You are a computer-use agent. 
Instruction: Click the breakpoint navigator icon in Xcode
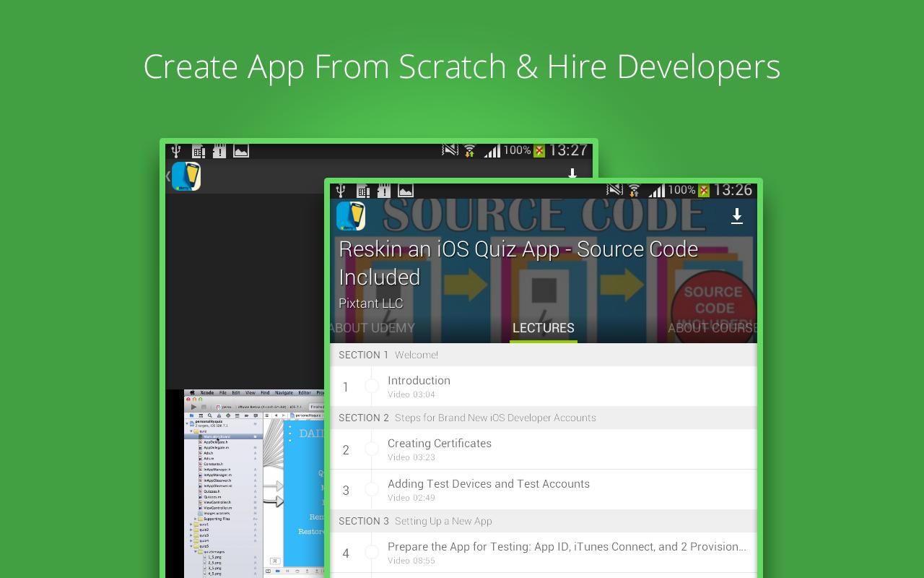(x=248, y=415)
